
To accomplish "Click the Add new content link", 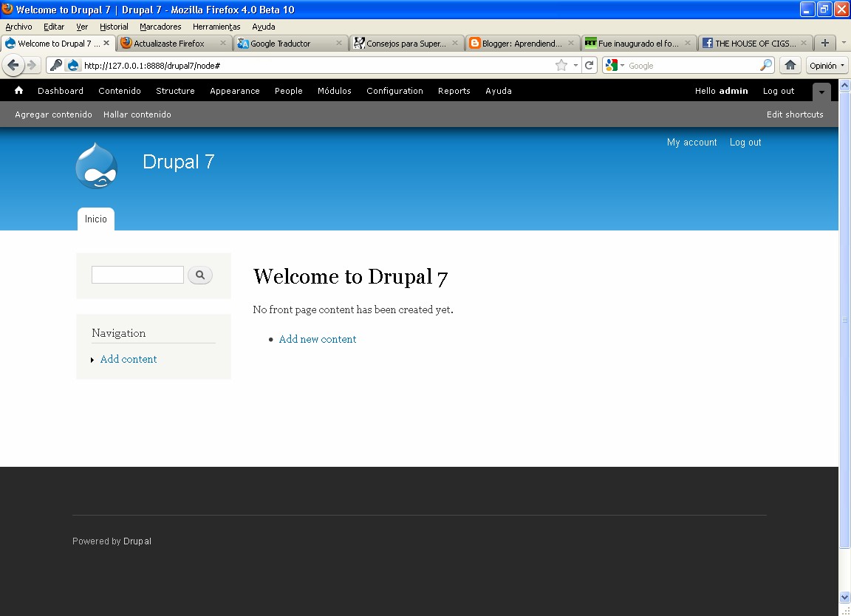I will (318, 339).
